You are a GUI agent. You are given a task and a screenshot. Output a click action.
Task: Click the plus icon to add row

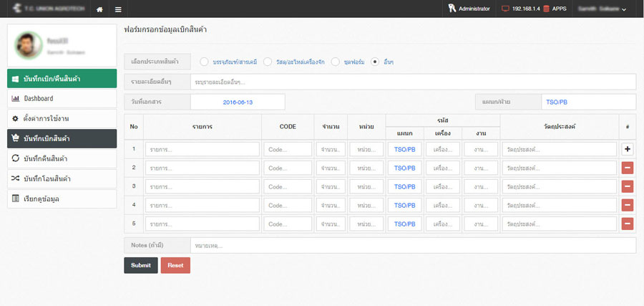click(x=628, y=149)
